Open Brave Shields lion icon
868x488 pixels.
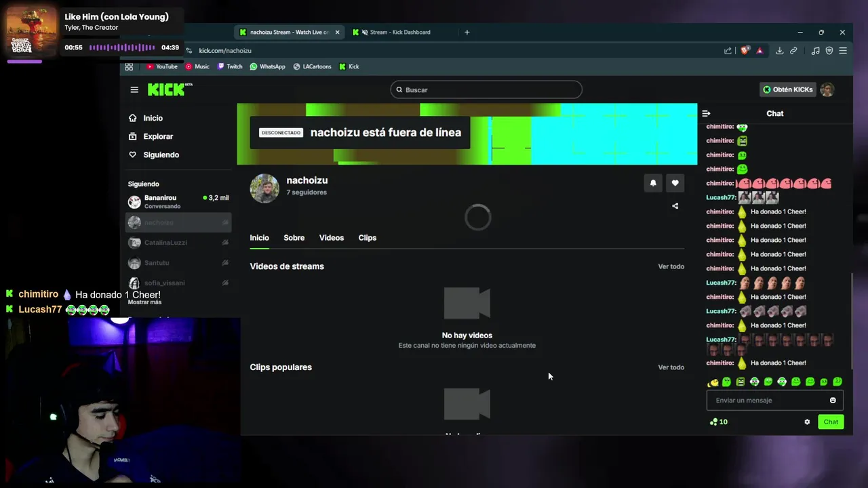(745, 50)
